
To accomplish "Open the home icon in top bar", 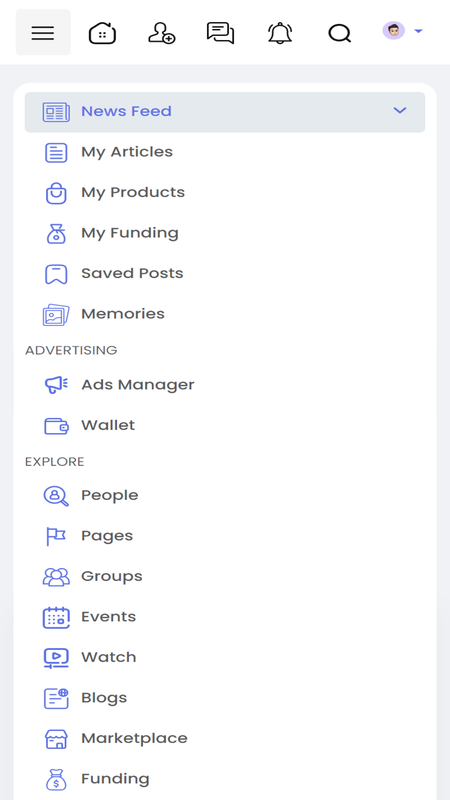I will [x=103, y=34].
